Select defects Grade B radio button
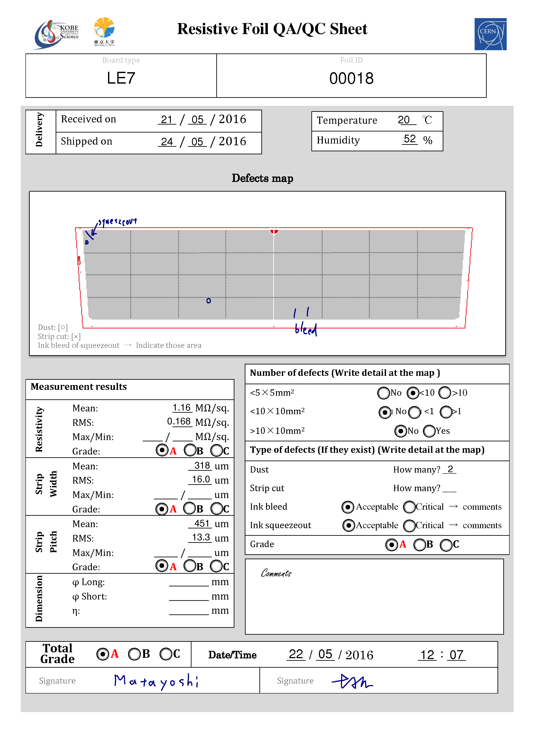 pos(420,545)
